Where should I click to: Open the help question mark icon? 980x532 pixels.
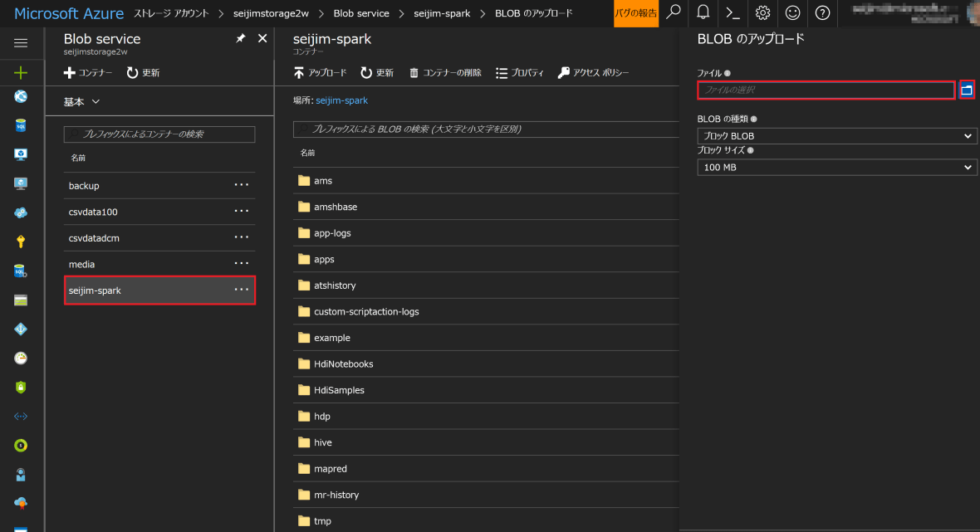[x=822, y=13]
